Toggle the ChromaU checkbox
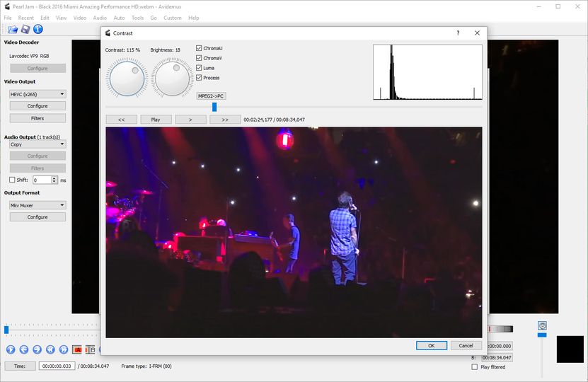This screenshot has width=588, height=382. [x=199, y=48]
